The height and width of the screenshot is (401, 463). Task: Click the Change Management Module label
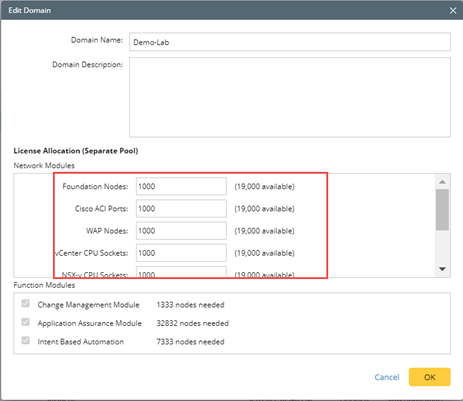(x=88, y=305)
